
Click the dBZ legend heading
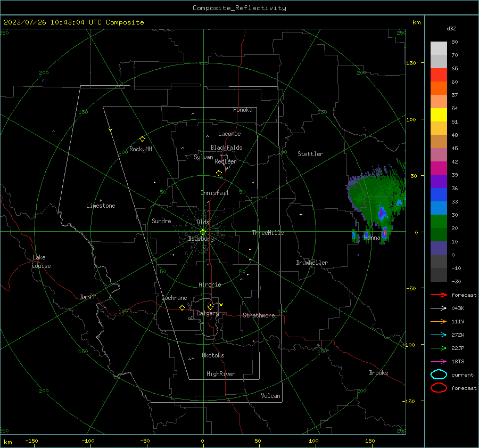[451, 28]
